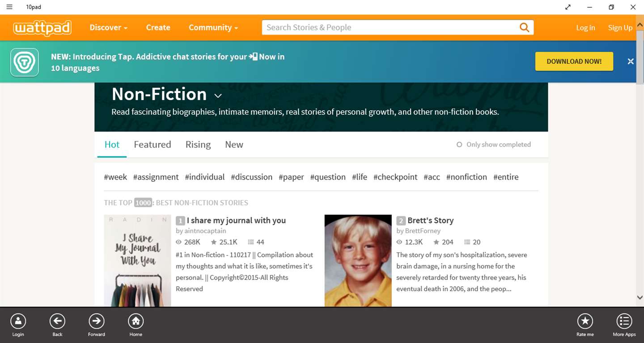Open the More Apps list icon
Screen dimensions: 644x343
pyautogui.click(x=624, y=321)
